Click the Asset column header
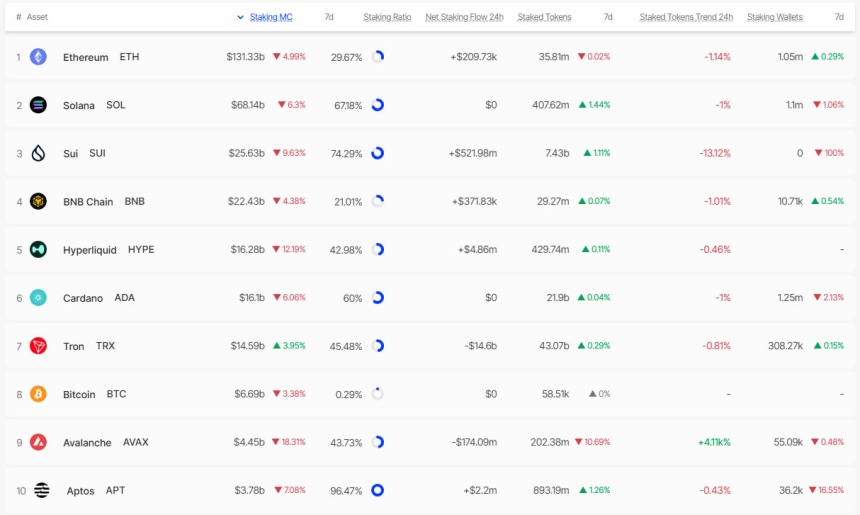Viewport: 860px width, 515px height. click(37, 17)
